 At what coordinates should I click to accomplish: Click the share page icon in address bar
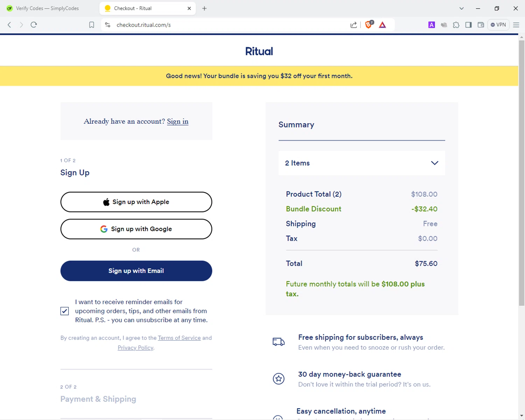[x=353, y=25]
